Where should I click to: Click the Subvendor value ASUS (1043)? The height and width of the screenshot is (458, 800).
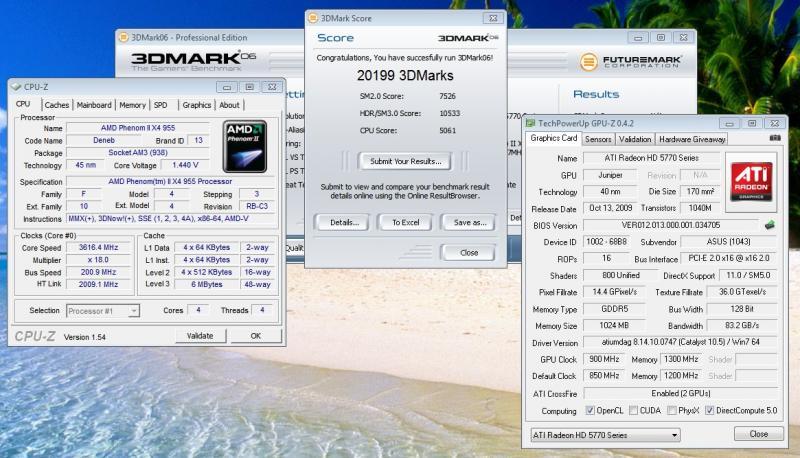coord(729,242)
